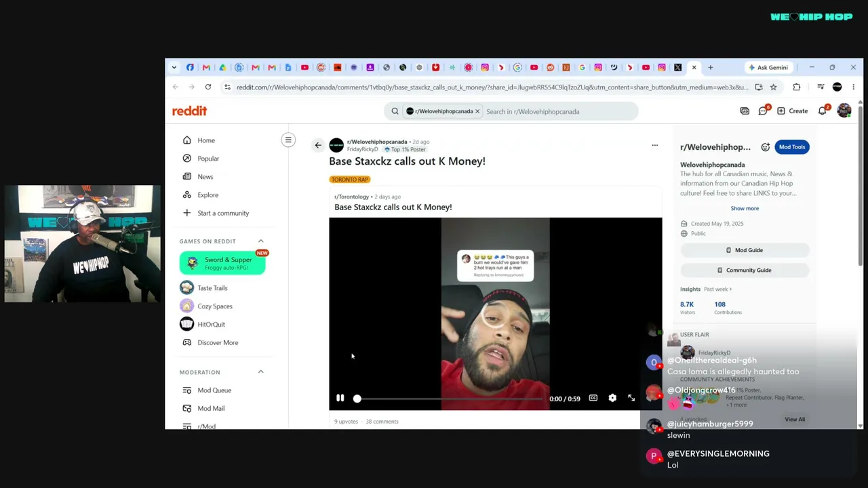Open Insights Past week dropdown
The height and width of the screenshot is (488, 868).
717,289
